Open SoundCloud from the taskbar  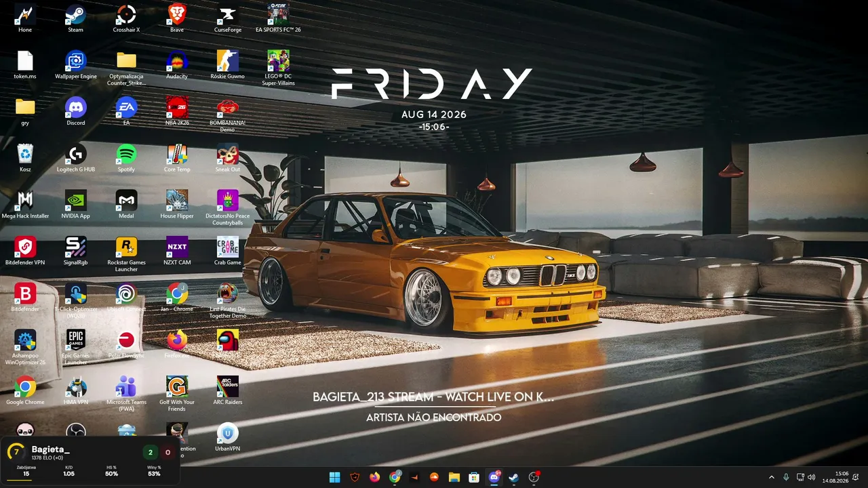click(435, 477)
